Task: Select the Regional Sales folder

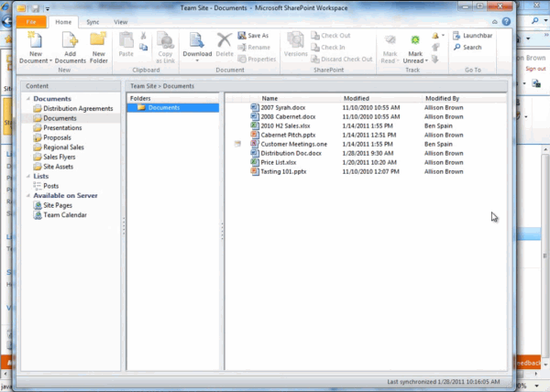Action: coord(59,147)
